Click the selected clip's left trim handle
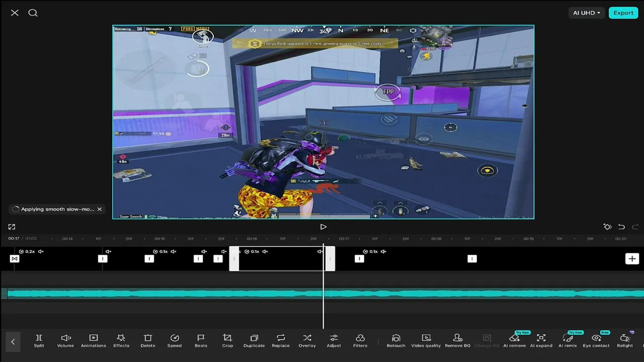 coord(234,258)
